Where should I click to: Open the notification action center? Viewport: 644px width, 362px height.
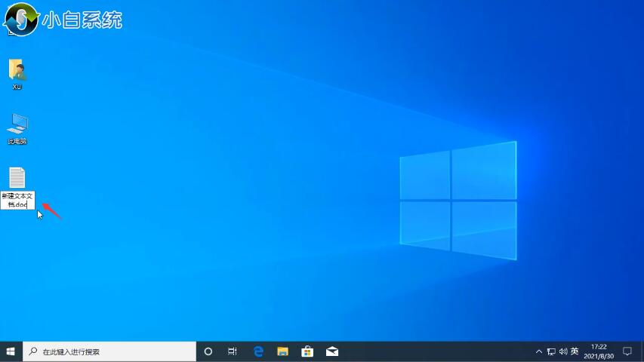627,351
